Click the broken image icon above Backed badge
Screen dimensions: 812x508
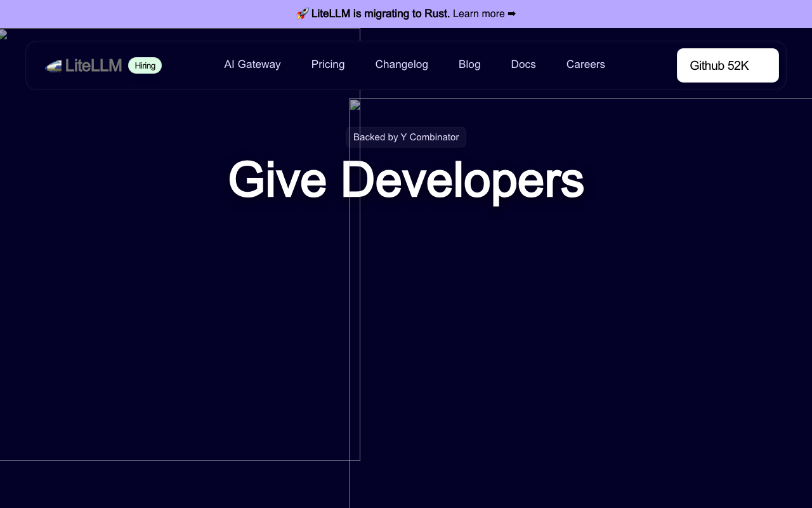[355, 105]
